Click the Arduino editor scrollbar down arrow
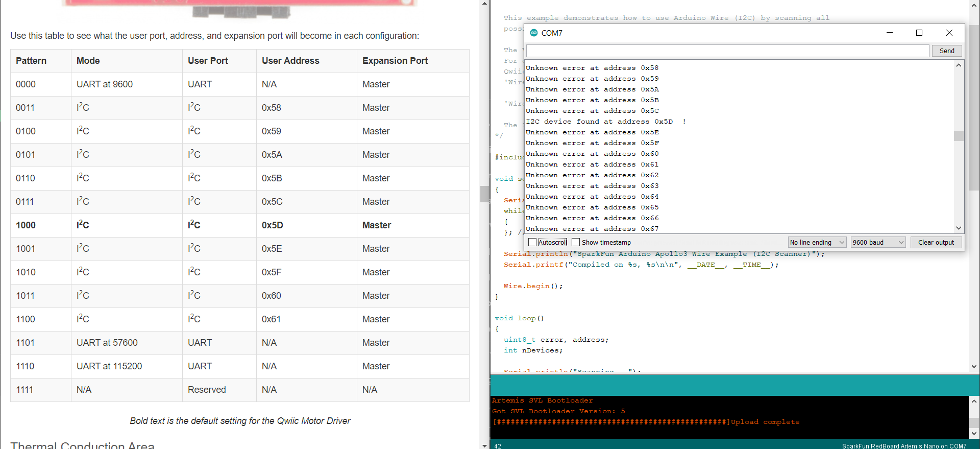The width and height of the screenshot is (980, 449). 974,366
